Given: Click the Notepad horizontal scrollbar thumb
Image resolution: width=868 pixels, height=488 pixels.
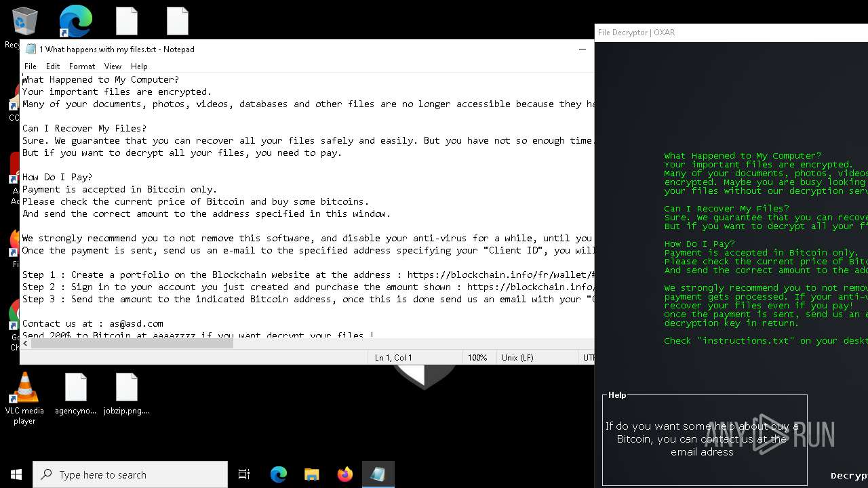Looking at the screenshot, I should click(x=132, y=343).
